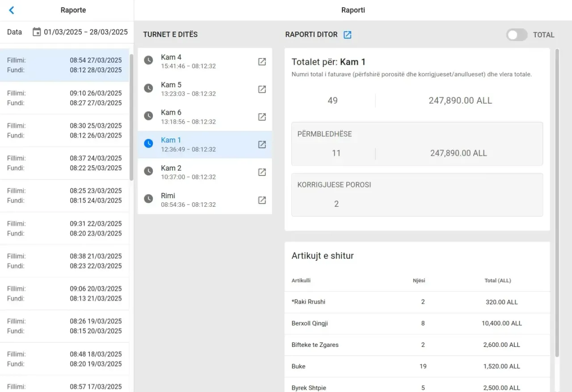Open Kam 6 shift external link icon
This screenshot has height=392, width=572.
[x=262, y=117]
